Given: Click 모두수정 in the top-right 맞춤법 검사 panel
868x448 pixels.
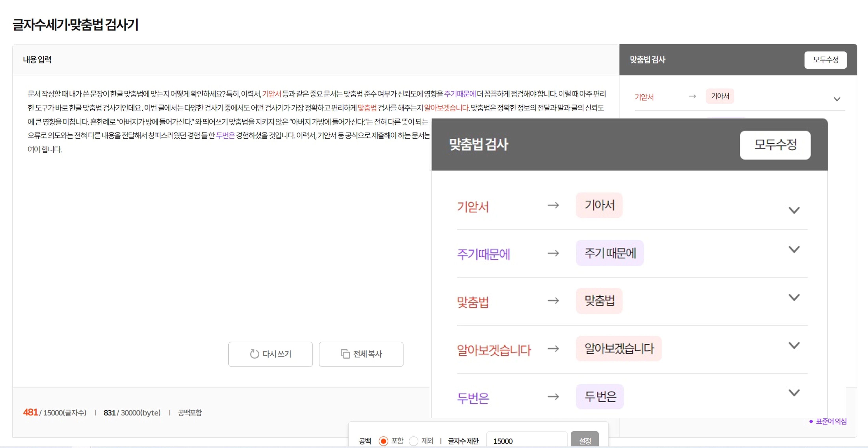Looking at the screenshot, I should 826,60.
